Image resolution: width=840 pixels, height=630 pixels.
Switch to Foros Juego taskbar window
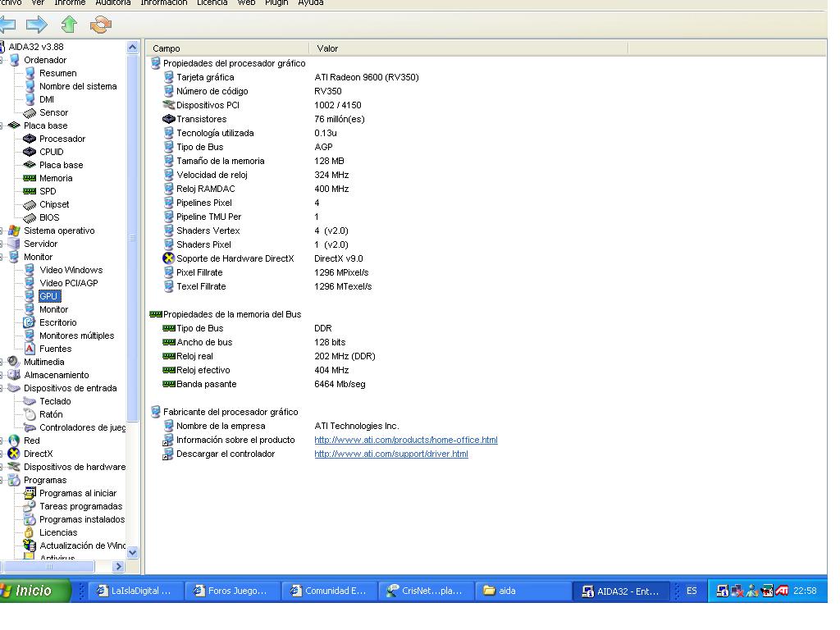[232, 591]
